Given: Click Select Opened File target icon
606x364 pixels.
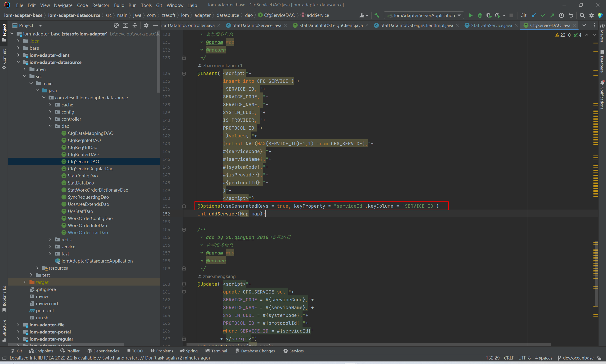Looking at the screenshot, I should 116,25.
